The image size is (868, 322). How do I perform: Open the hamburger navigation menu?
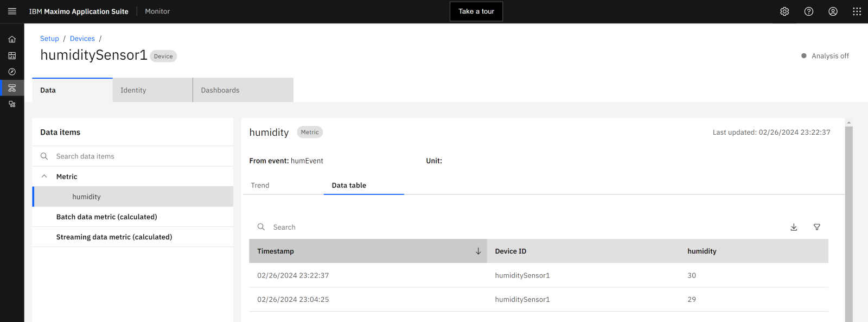pos(12,11)
